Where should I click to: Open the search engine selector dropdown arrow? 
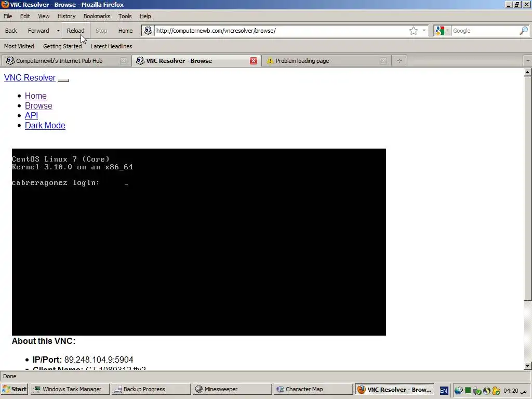click(x=447, y=31)
